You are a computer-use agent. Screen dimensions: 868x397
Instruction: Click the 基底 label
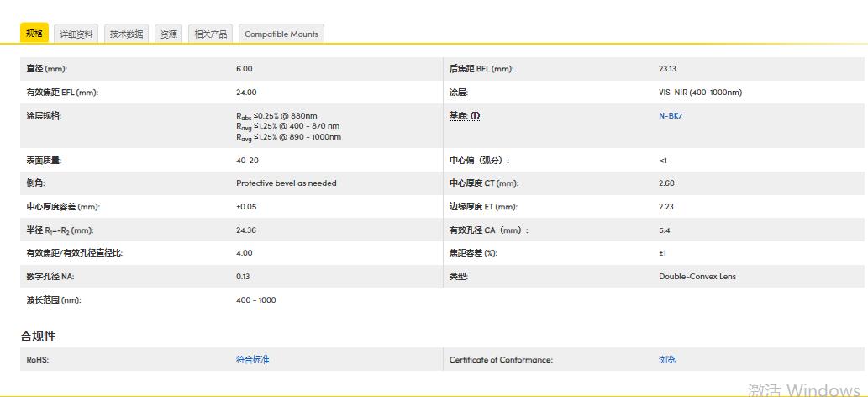458,116
